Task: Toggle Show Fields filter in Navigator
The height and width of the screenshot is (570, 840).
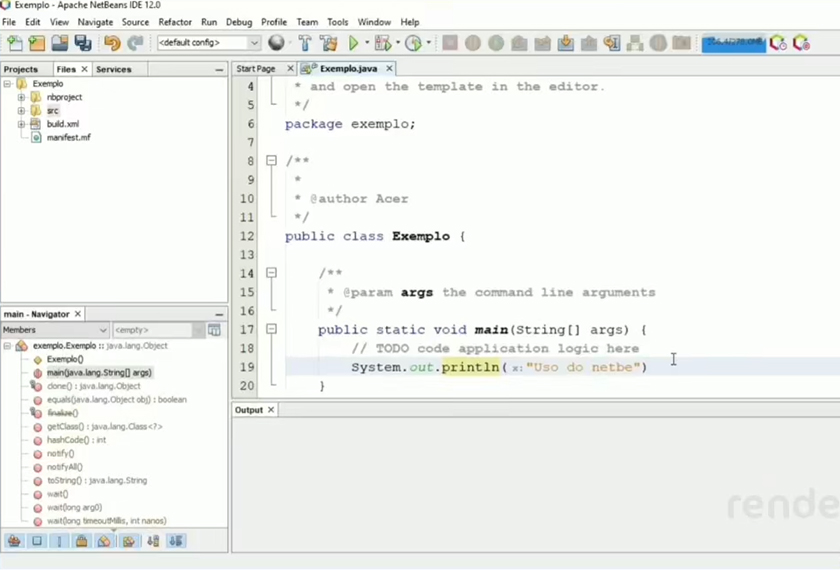Action: [x=37, y=541]
